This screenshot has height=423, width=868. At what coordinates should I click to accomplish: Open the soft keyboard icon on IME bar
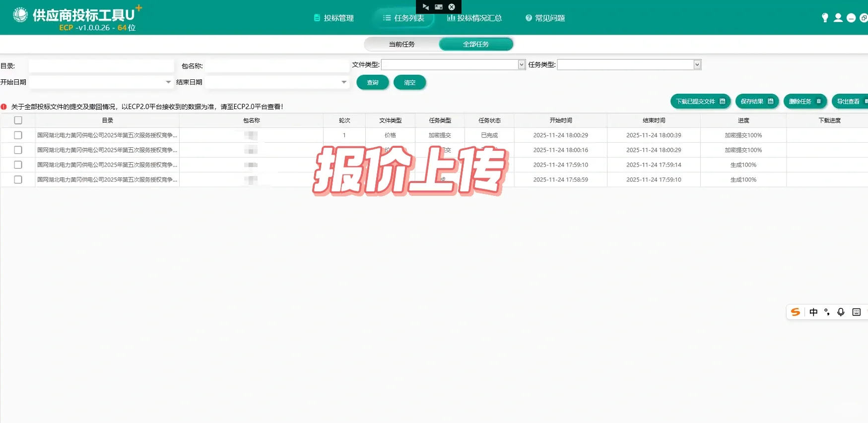(856, 312)
